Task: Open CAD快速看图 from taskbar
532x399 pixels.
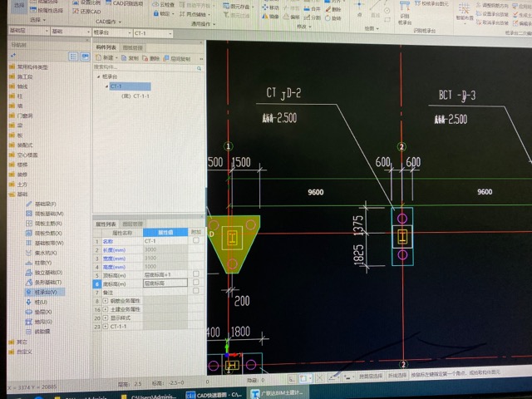Action: [214, 395]
